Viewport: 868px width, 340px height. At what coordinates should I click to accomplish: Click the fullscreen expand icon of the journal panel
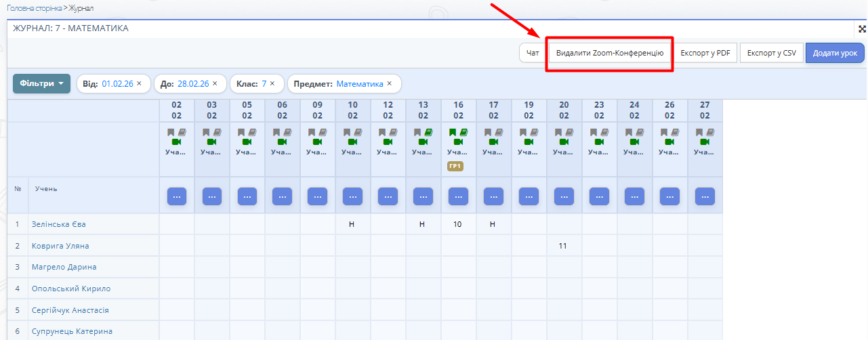(862, 29)
